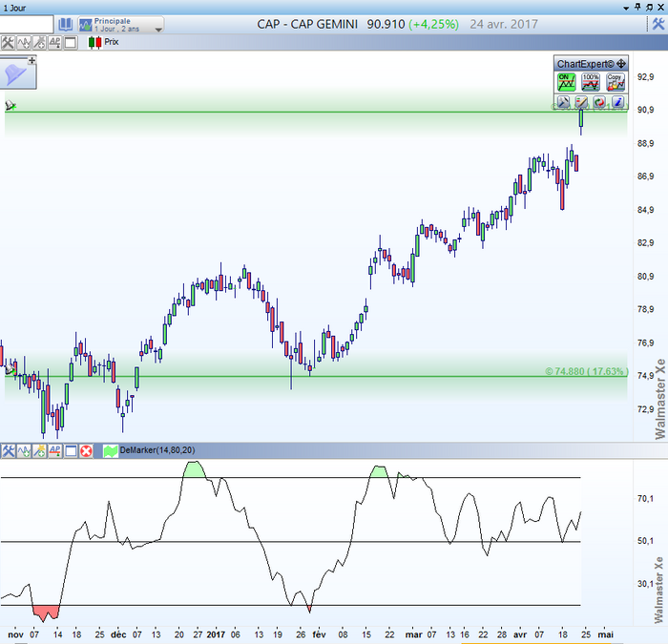Viewport: 668px width, 644px height.
Task: Open ChartExpert hammer tools icon
Action: [563, 102]
